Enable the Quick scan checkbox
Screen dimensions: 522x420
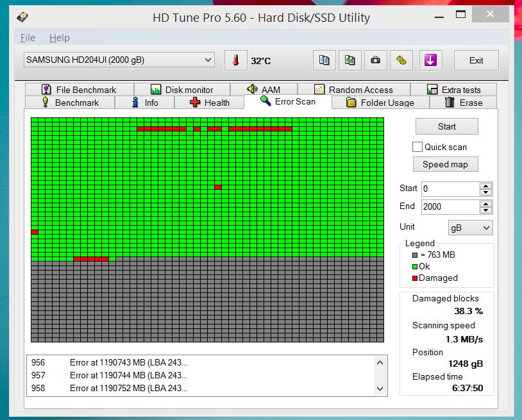point(417,147)
